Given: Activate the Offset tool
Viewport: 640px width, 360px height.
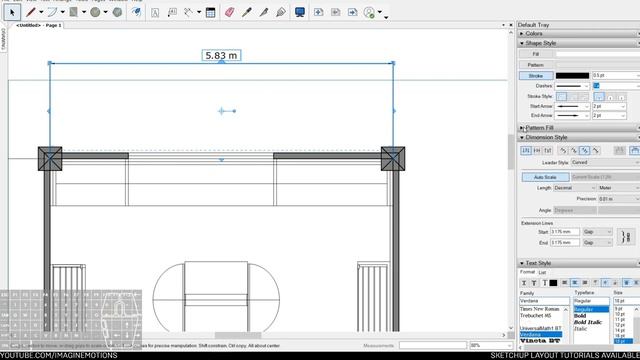Looking at the screenshot, I should [136, 12].
